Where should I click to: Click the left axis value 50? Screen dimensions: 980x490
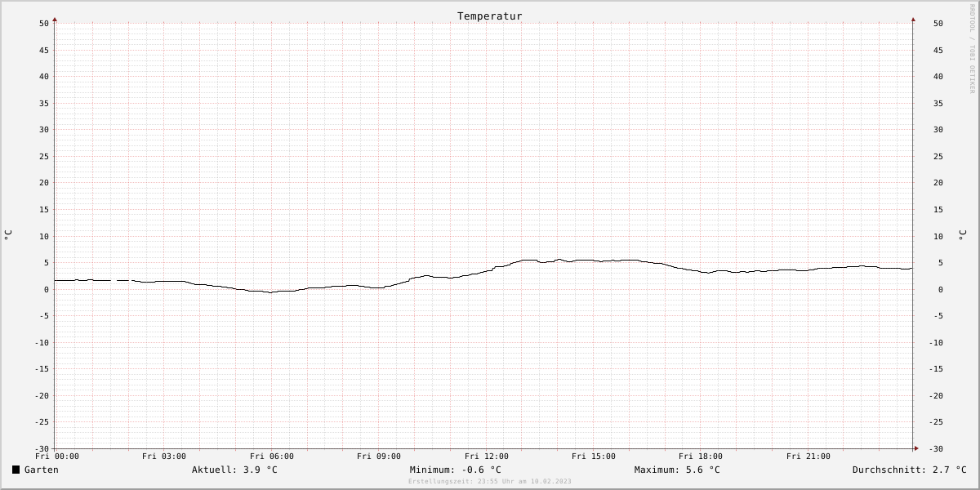point(44,24)
